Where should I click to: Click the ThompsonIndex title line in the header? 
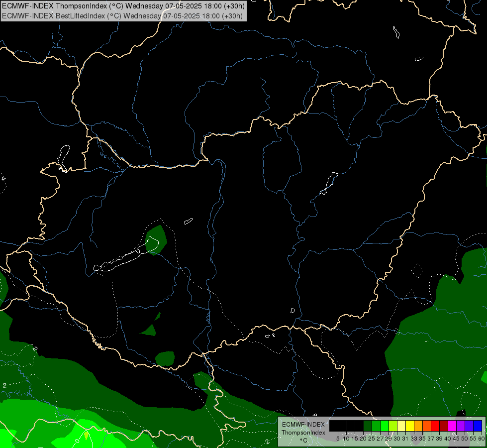click(x=123, y=6)
